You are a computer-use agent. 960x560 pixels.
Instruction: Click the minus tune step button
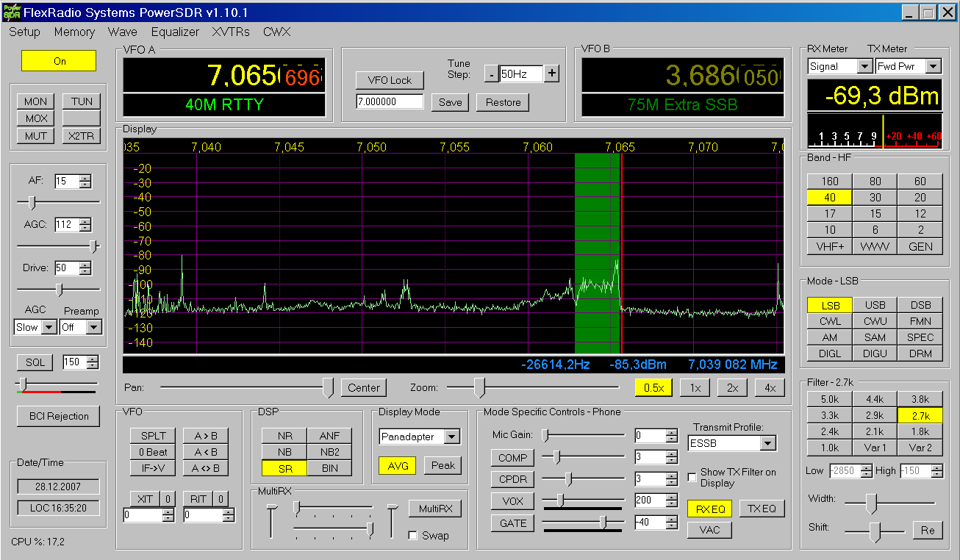(491, 73)
